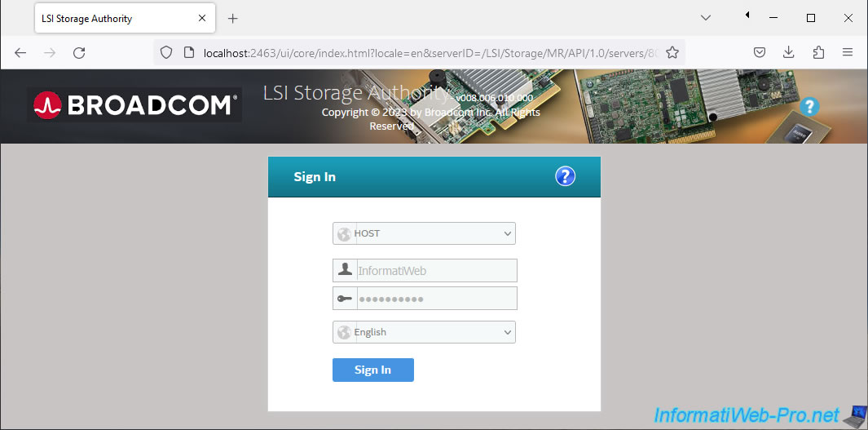The image size is (868, 430).
Task: Open the Pocket save icon
Action: pyautogui.click(x=760, y=53)
